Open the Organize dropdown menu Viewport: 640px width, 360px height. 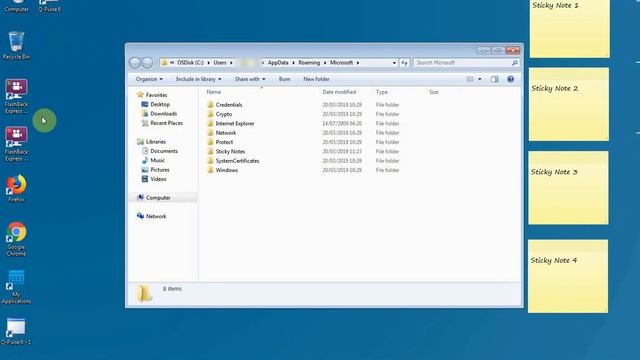click(x=149, y=79)
